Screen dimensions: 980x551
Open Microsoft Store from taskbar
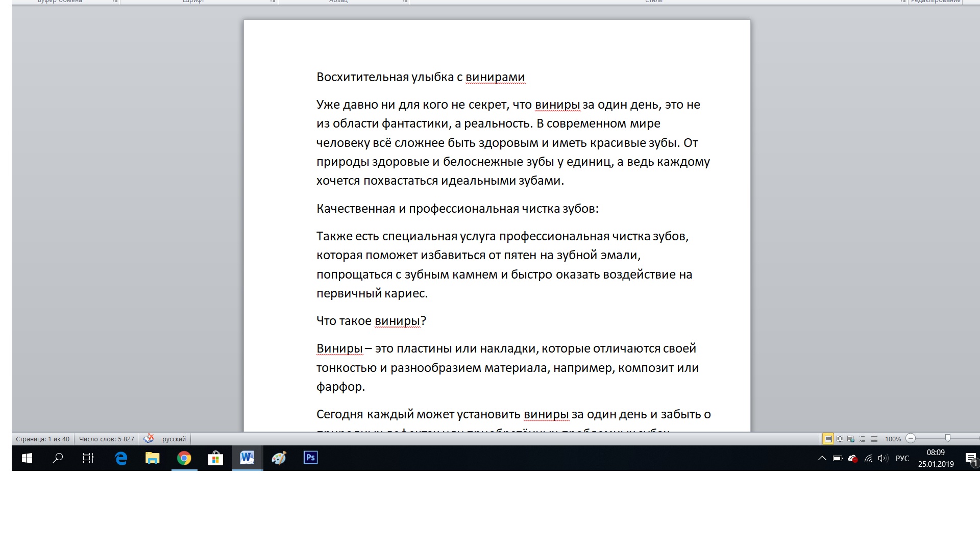click(x=216, y=458)
